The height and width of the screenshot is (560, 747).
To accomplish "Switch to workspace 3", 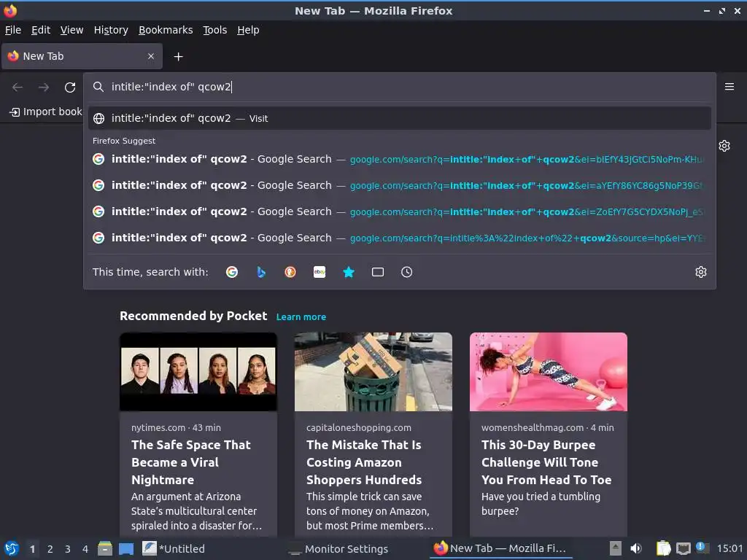I will point(68,549).
